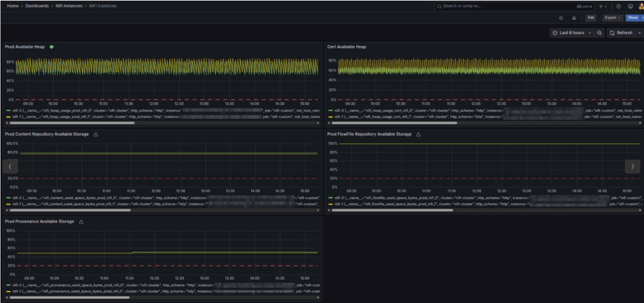Screen dimensions: 644x303
Task: Click the Edit dashboard button
Action: tap(590, 18)
